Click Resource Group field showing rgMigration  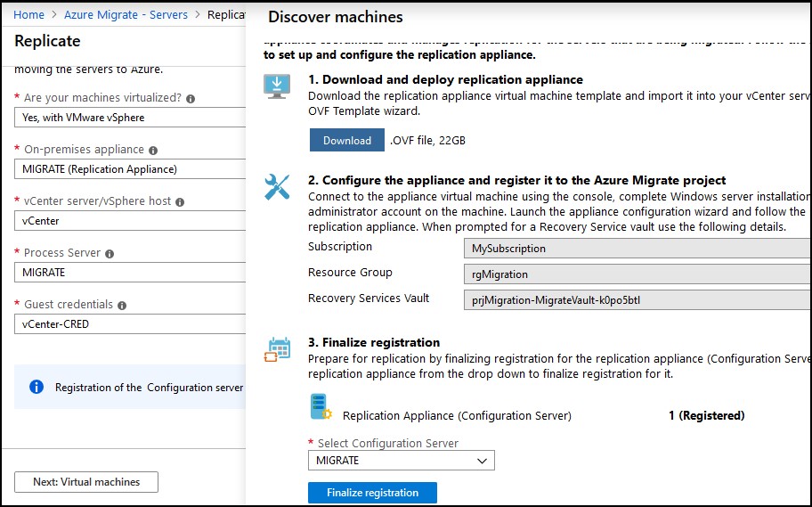tap(637, 274)
